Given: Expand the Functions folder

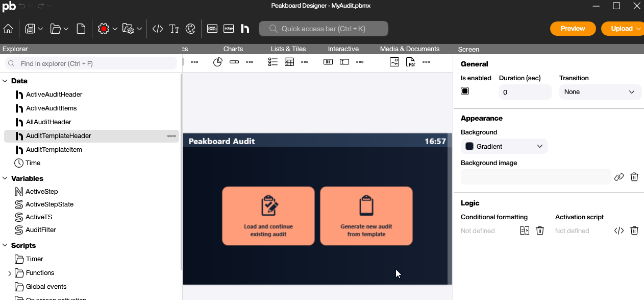Looking at the screenshot, I should tap(10, 273).
